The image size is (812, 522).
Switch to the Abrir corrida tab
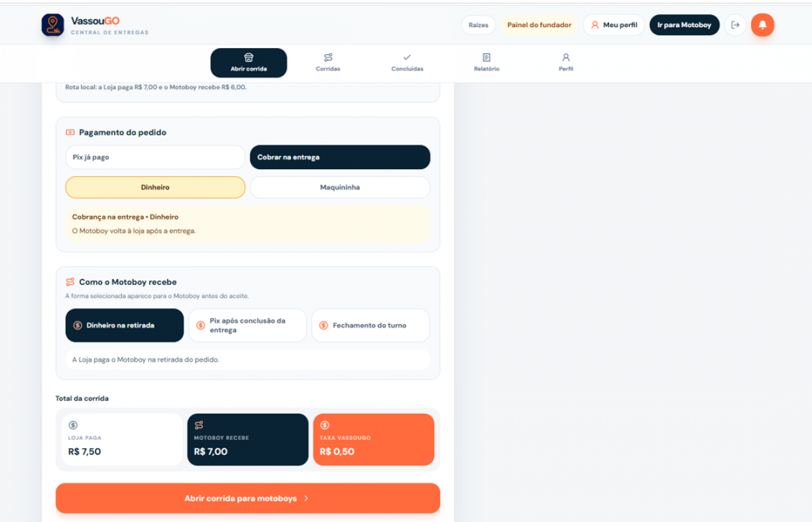pyautogui.click(x=248, y=63)
